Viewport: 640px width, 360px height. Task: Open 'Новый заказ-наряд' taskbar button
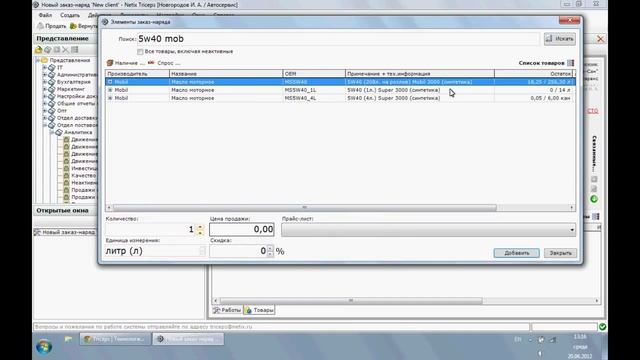click(x=188, y=339)
